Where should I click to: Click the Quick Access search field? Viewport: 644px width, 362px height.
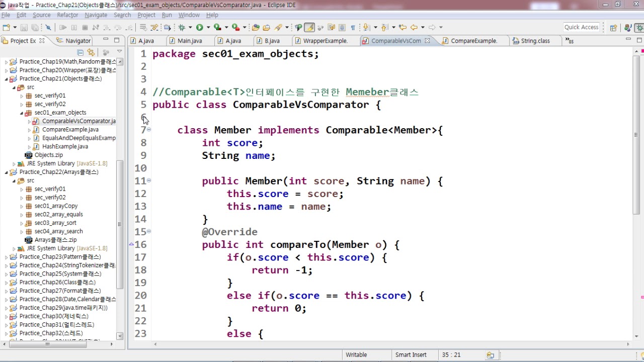(x=582, y=27)
